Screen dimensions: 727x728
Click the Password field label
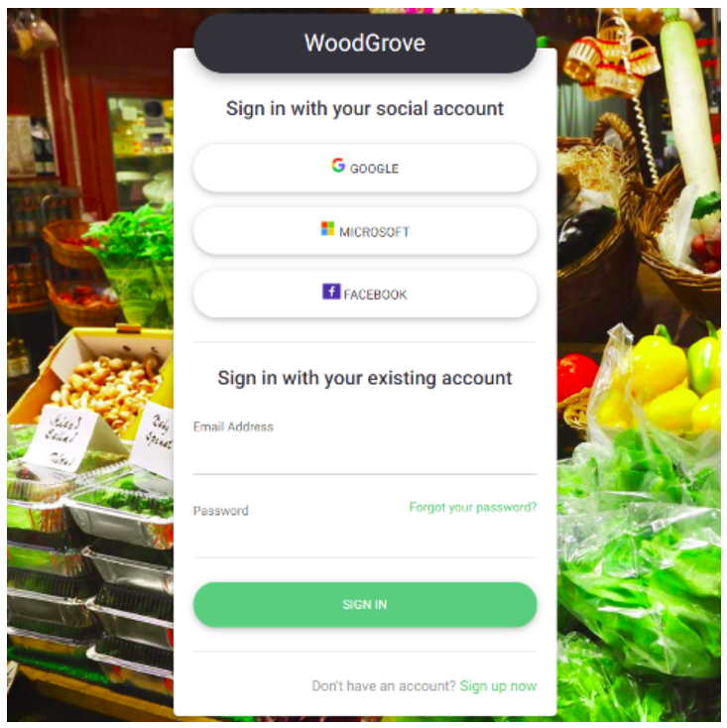(x=220, y=511)
